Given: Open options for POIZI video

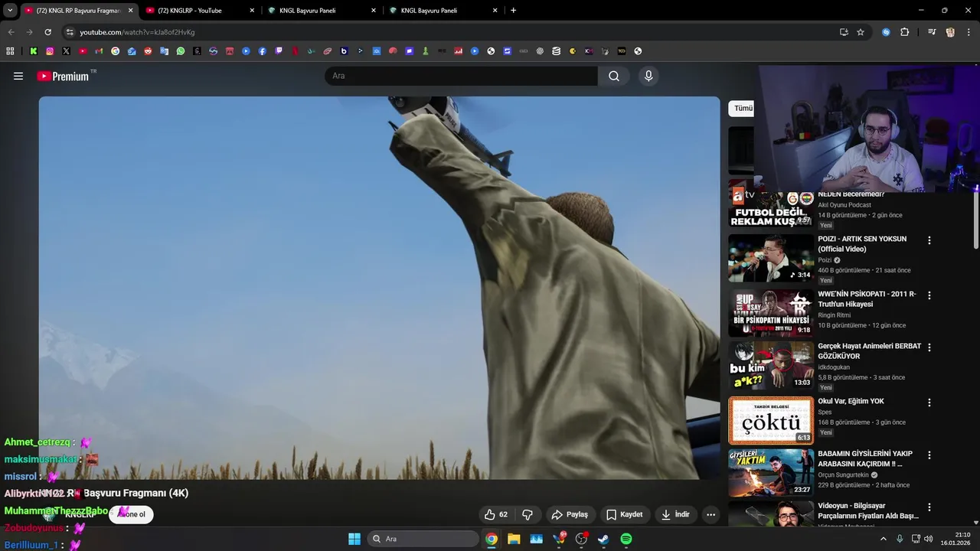Looking at the screenshot, I should point(929,240).
